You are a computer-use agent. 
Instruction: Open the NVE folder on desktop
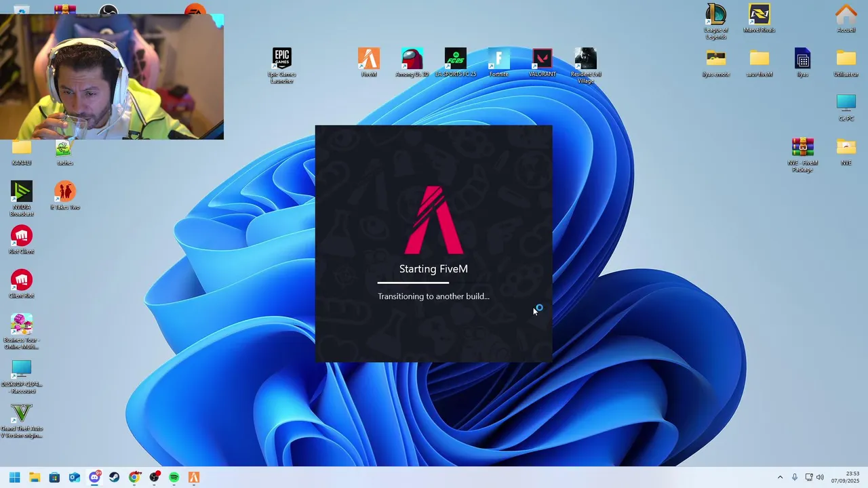point(846,151)
